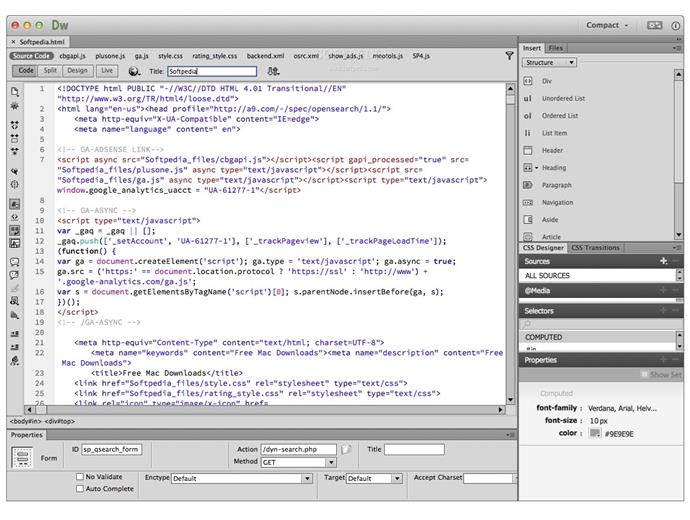Click the File Management arrows icon beside Title
The image size is (690, 520).
click(x=273, y=71)
